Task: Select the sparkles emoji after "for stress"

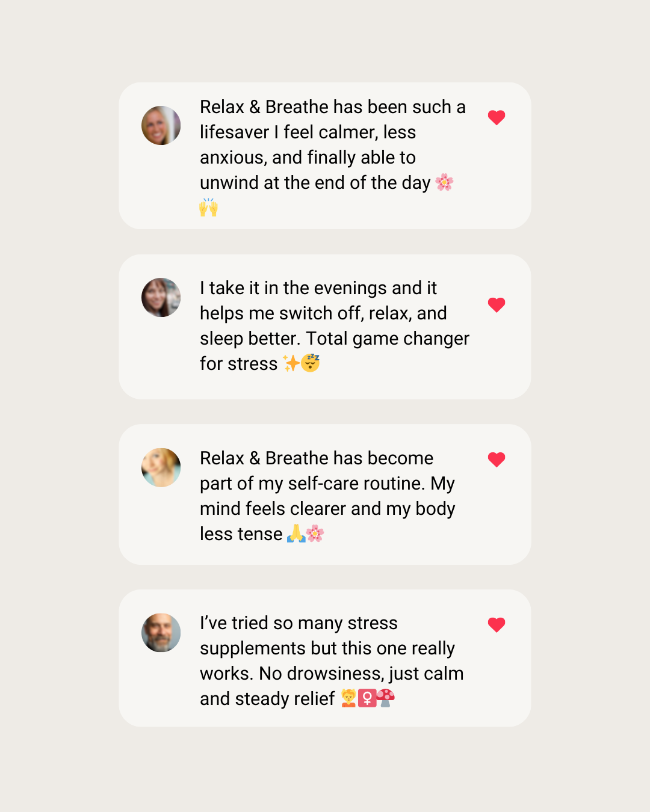Action: 291,363
